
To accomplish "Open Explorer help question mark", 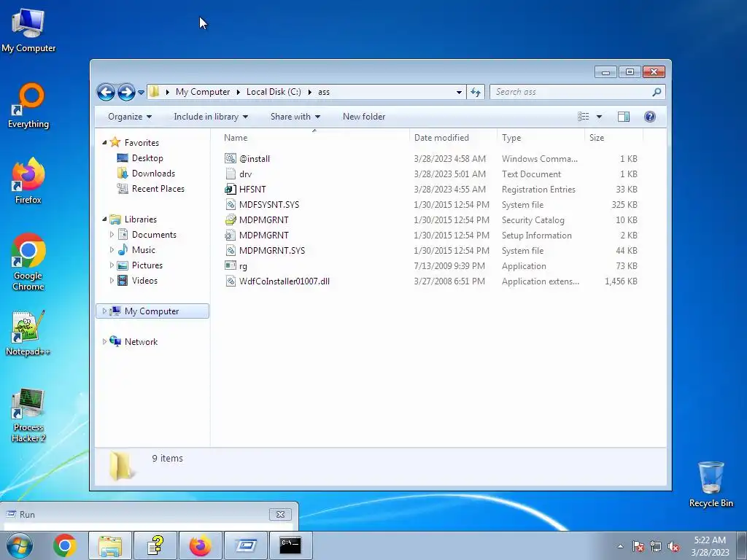I will (x=650, y=117).
